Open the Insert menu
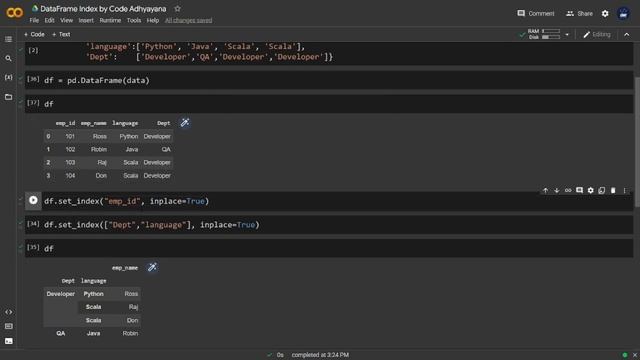640x360 pixels. (86, 20)
